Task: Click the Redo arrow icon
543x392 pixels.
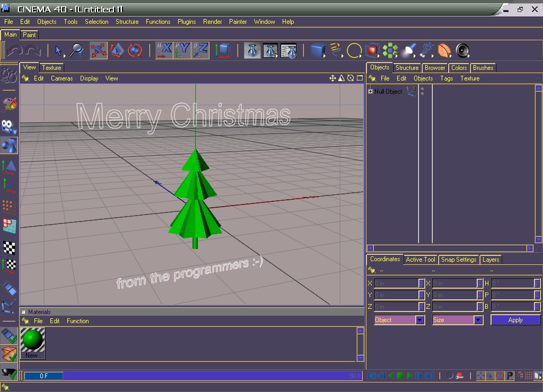Action: (33, 50)
